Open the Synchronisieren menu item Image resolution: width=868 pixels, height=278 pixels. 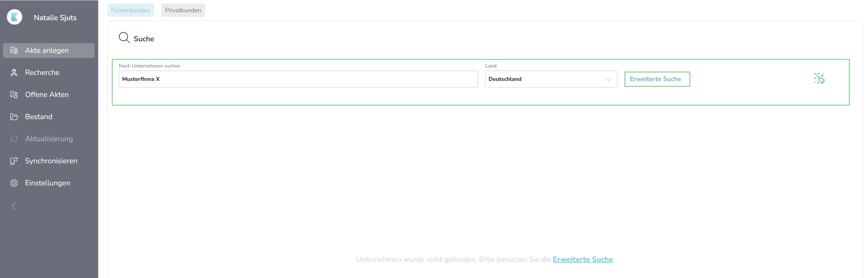(x=49, y=161)
